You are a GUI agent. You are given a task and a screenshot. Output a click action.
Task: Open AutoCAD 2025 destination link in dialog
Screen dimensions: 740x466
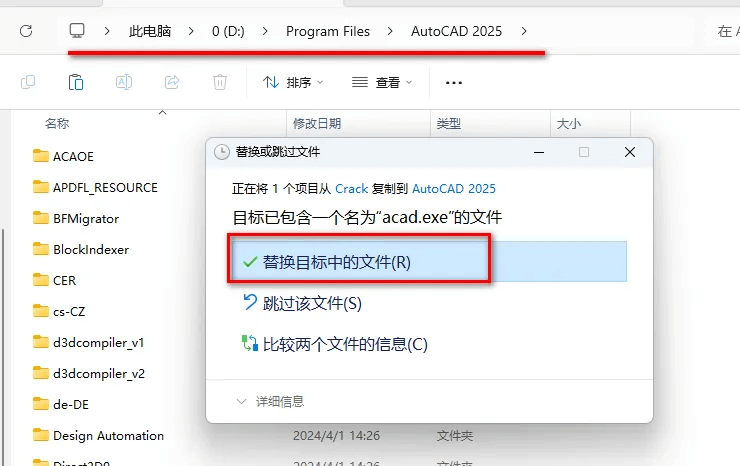454,189
